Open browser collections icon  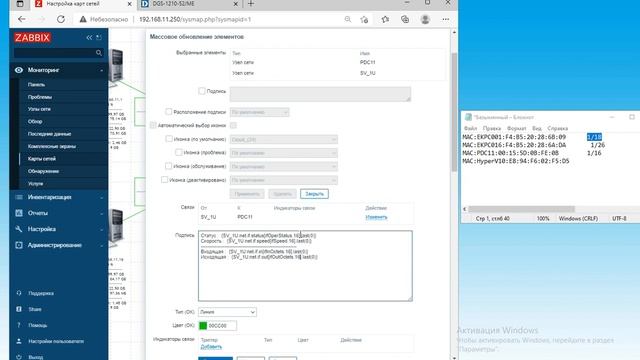(405, 19)
